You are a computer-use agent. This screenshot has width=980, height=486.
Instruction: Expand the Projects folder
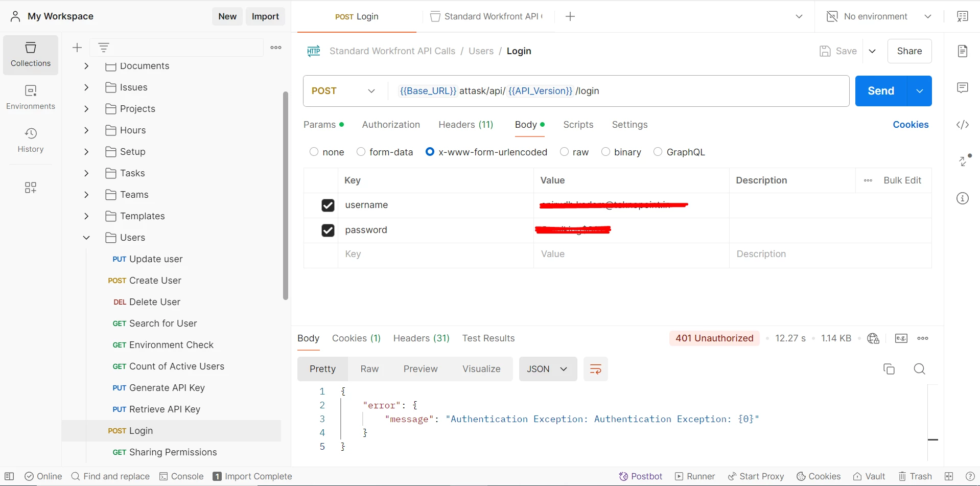coord(86,109)
